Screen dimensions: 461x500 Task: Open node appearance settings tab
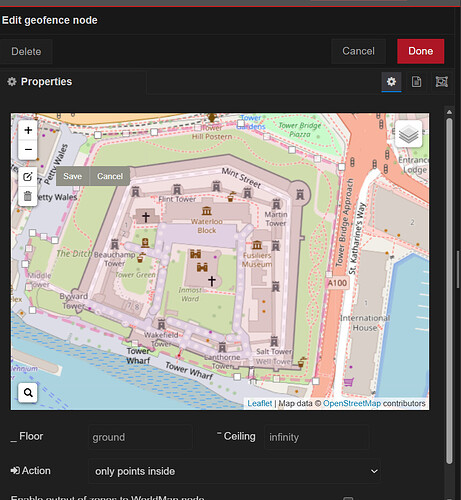coord(442,82)
